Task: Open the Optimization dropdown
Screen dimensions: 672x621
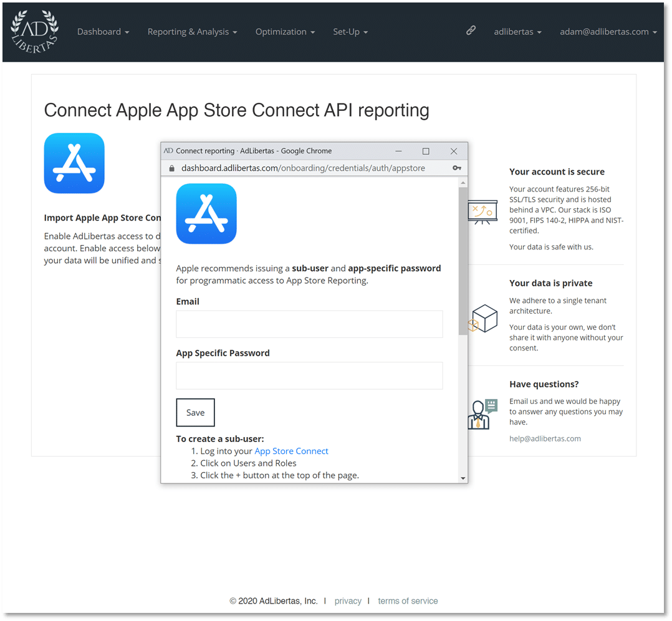Action: 285,32
